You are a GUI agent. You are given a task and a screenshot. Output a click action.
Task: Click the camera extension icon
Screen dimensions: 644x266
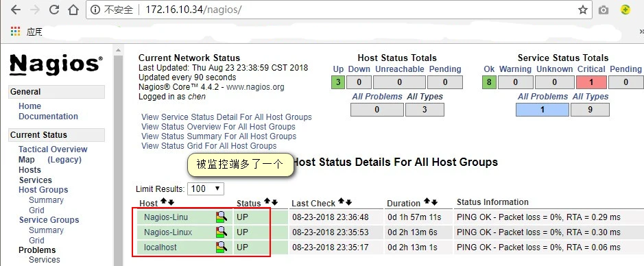click(x=604, y=10)
